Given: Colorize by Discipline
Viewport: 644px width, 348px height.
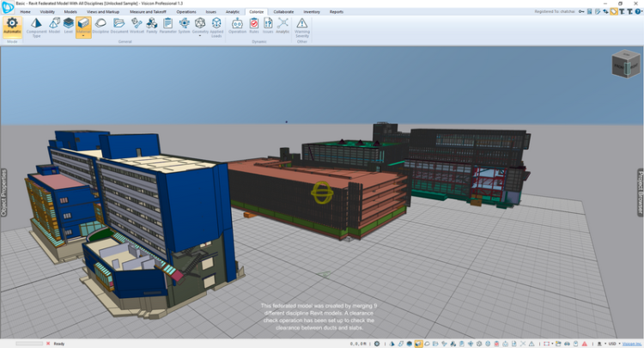Looking at the screenshot, I should coord(100,26).
